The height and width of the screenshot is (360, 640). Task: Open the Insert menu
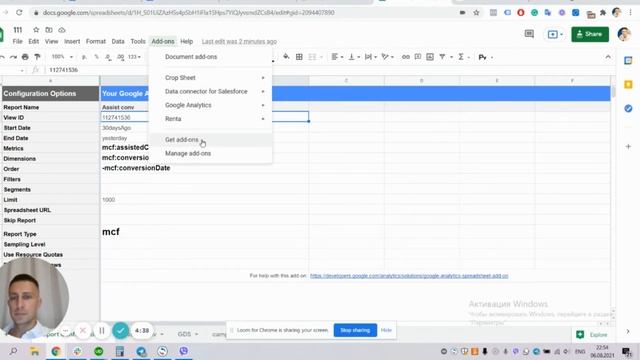(72, 41)
